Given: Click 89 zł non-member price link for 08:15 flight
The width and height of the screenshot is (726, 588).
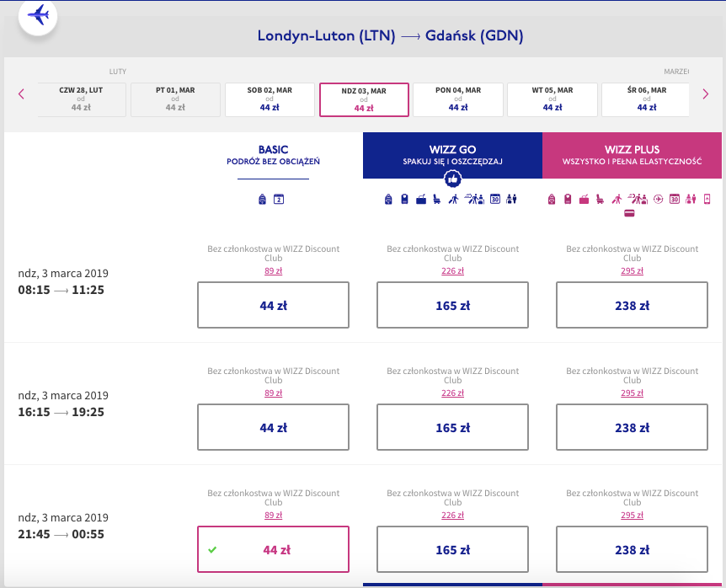Looking at the screenshot, I should pos(273,271).
